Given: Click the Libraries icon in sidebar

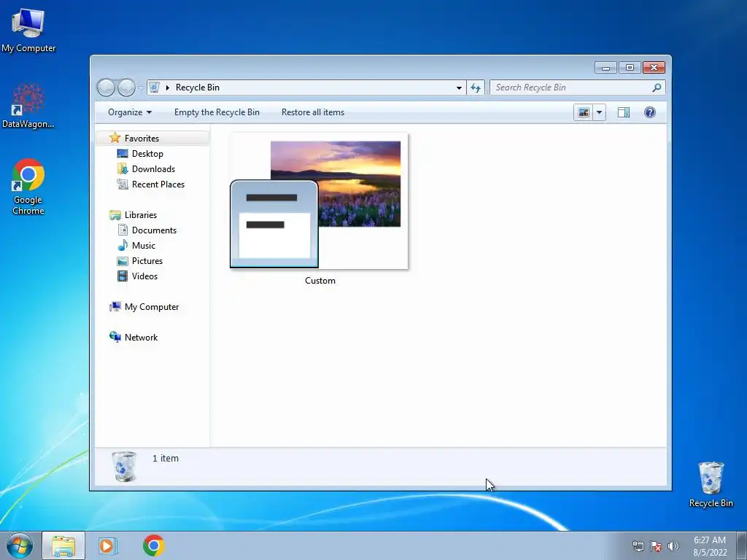Looking at the screenshot, I should pyautogui.click(x=115, y=215).
